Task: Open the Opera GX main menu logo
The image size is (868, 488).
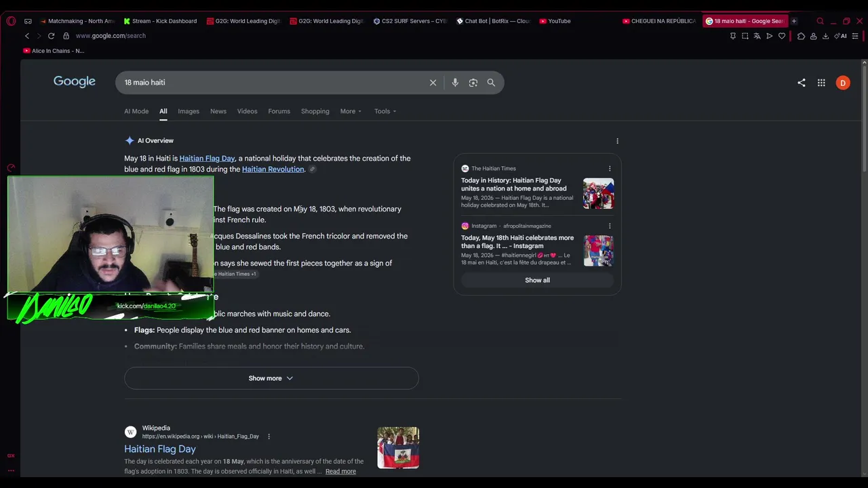Action: tap(11, 21)
